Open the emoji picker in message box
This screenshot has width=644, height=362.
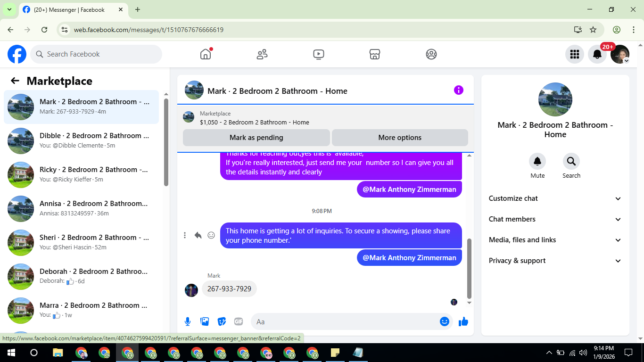click(445, 321)
